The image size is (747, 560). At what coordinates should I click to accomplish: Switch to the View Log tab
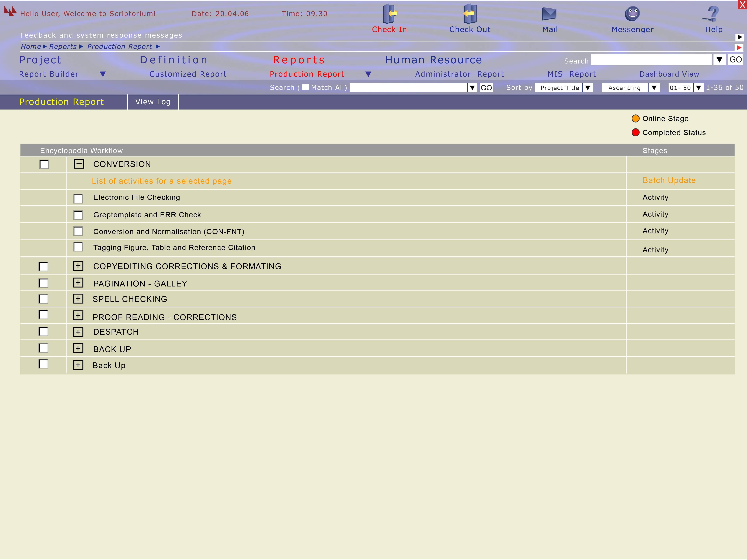pos(153,102)
